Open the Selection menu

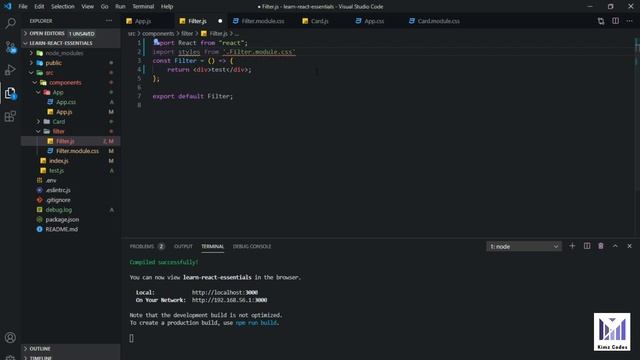tap(63, 7)
